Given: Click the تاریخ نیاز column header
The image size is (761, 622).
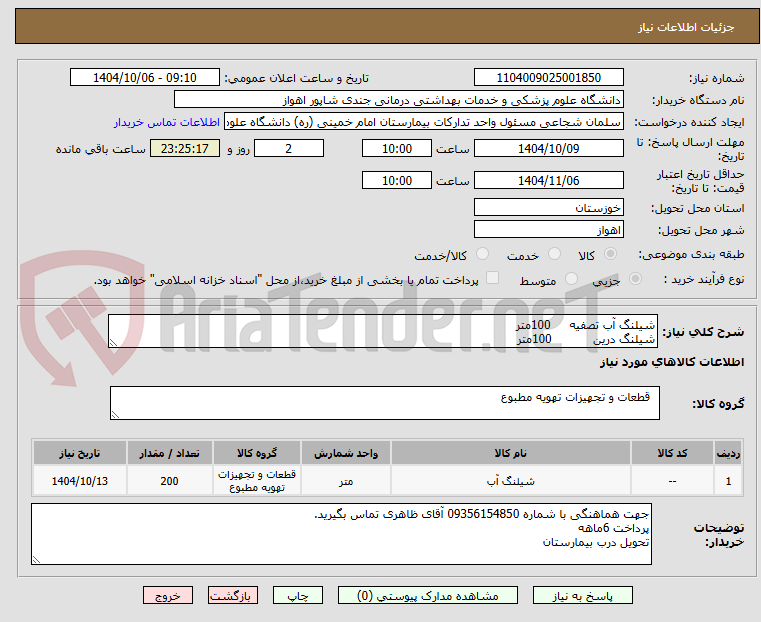Looking at the screenshot, I should 80,453.
